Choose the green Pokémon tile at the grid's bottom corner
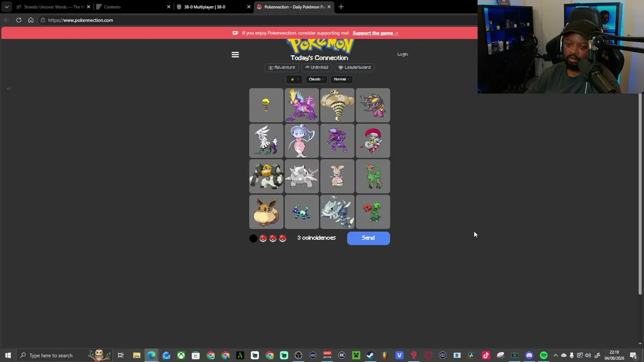644x362 pixels. [x=373, y=212]
